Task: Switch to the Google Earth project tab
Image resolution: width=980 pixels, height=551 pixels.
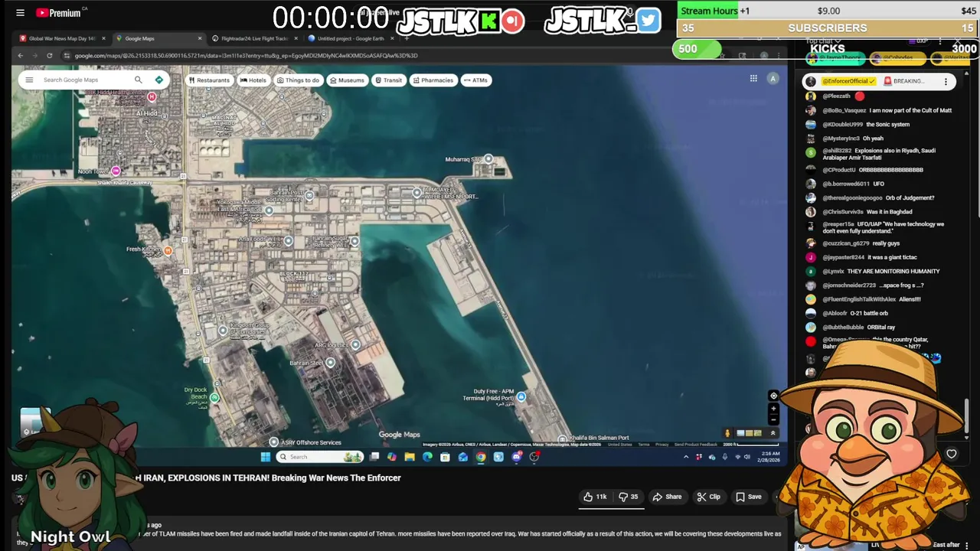Action: click(349, 38)
